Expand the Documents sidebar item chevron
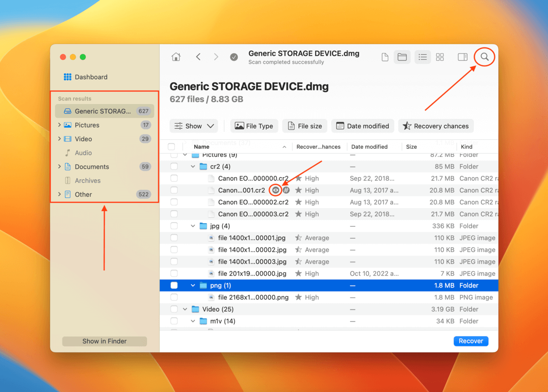 pos(59,167)
